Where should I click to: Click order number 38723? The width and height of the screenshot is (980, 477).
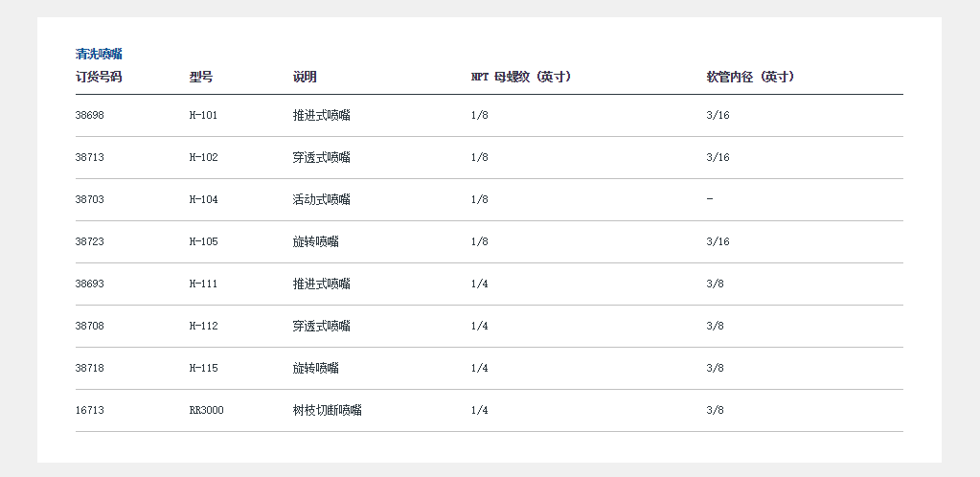point(90,242)
